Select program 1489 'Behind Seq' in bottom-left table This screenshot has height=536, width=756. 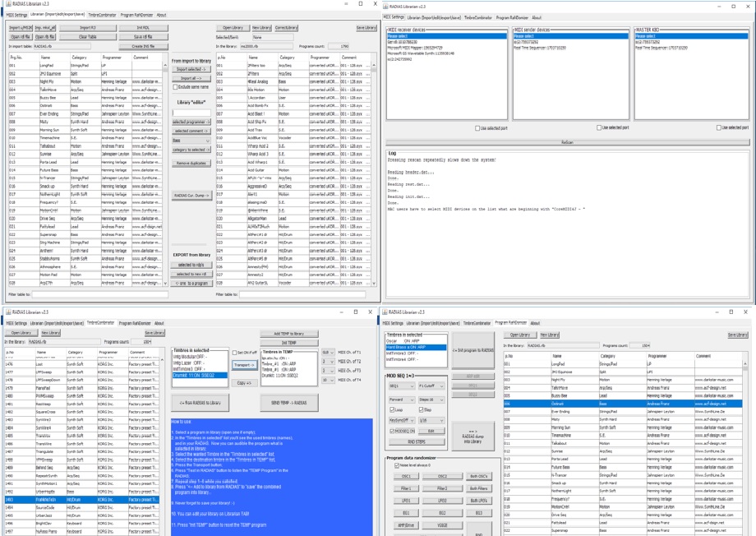pos(82,468)
